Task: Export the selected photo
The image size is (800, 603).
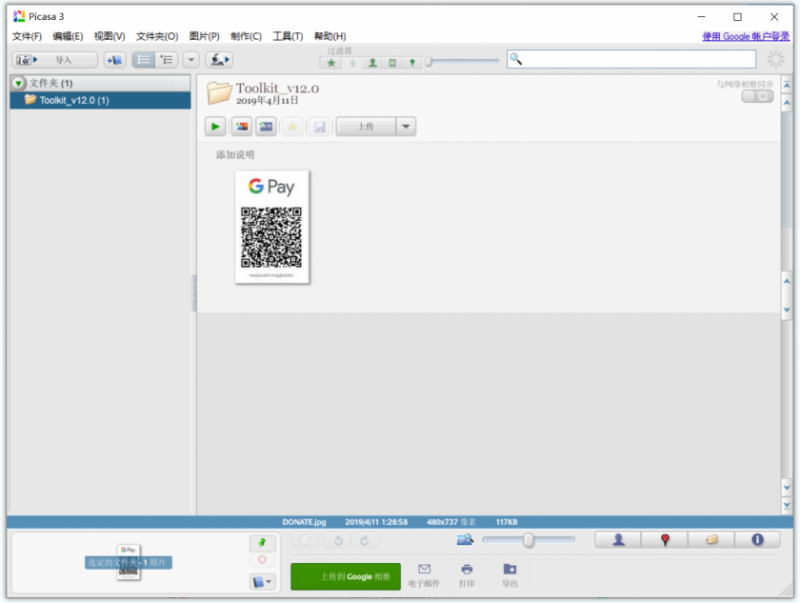Action: click(x=510, y=575)
